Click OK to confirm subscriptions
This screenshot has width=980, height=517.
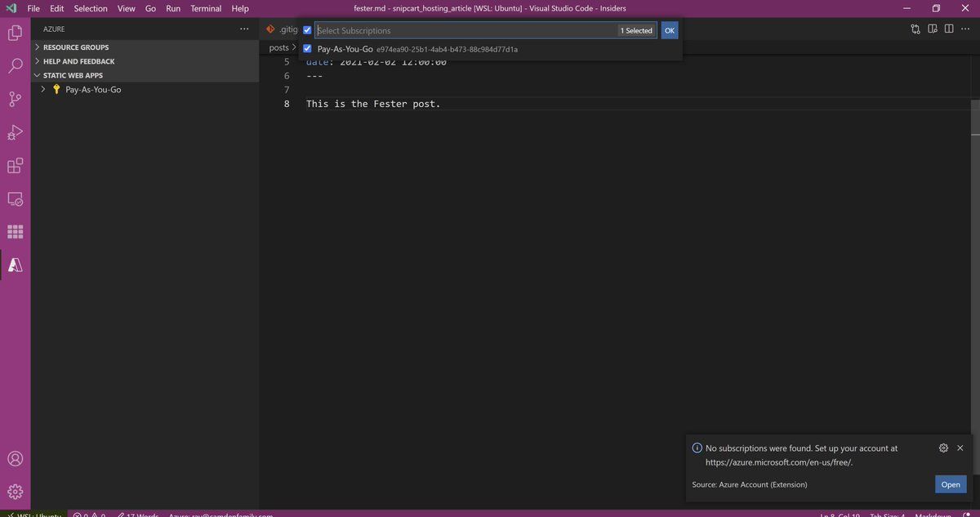[x=669, y=30]
